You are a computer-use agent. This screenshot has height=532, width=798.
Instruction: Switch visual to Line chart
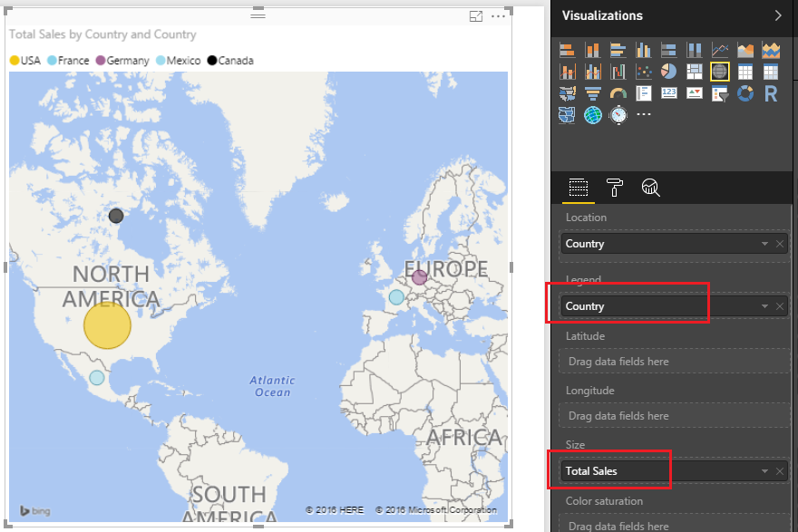tap(720, 51)
